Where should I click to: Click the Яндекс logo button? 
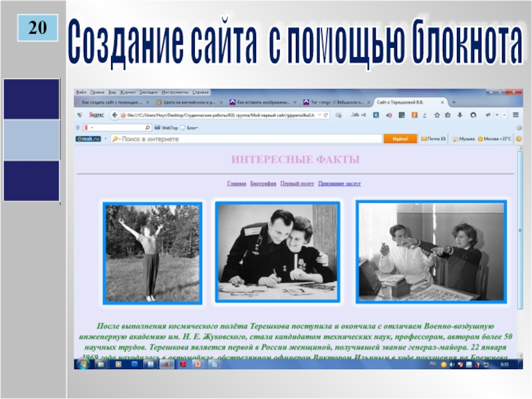pos(96,115)
